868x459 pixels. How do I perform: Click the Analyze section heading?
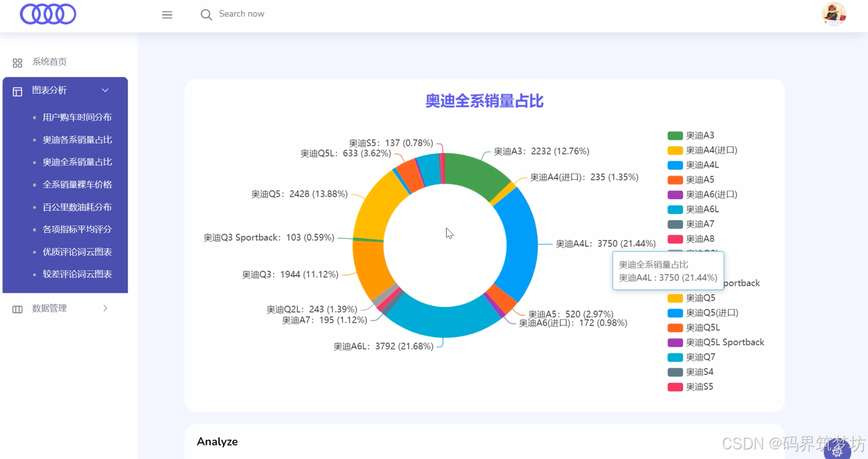(x=217, y=442)
